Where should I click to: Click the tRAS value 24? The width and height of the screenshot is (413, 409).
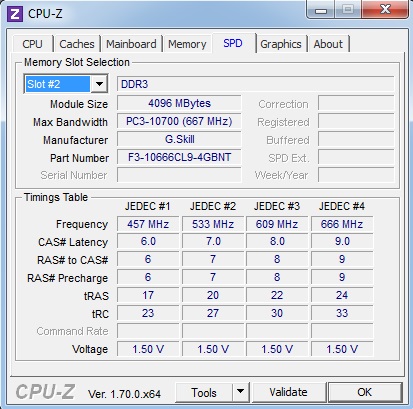pos(342,295)
